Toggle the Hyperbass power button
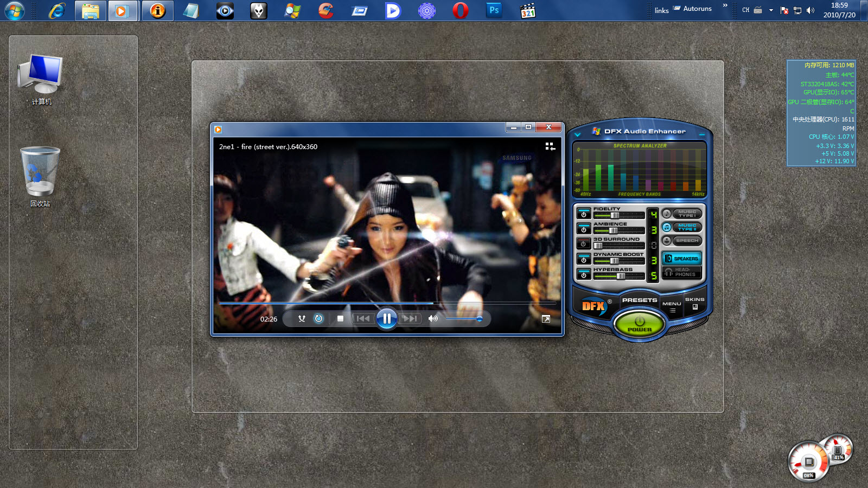Screen dimensions: 868x488 (x=584, y=274)
